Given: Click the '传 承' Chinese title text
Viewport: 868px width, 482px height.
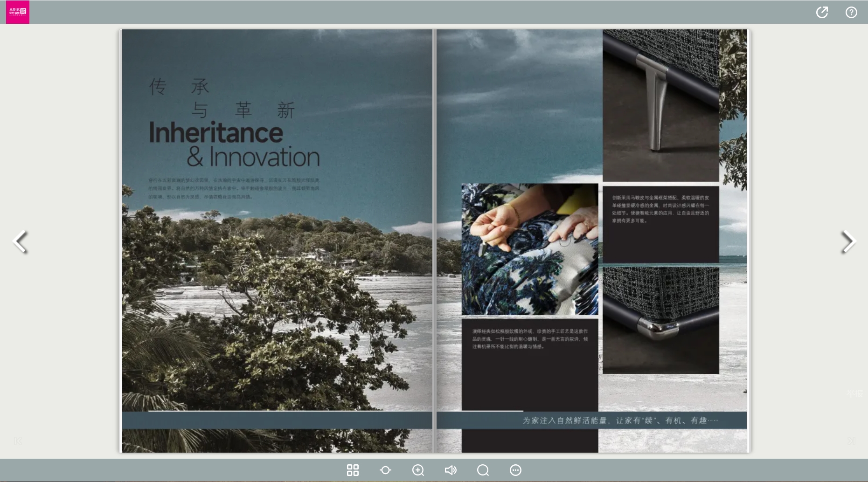Looking at the screenshot, I should click(179, 87).
